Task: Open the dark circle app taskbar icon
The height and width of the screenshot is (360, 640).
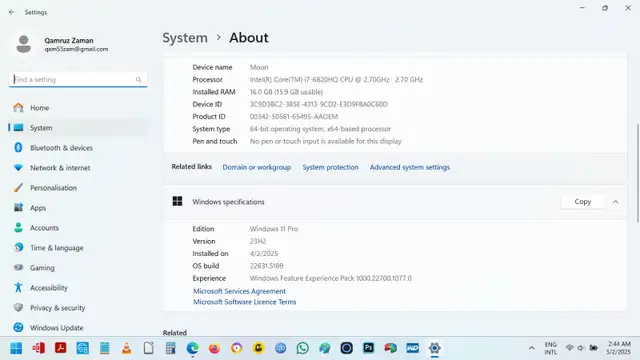Action: pos(347,348)
